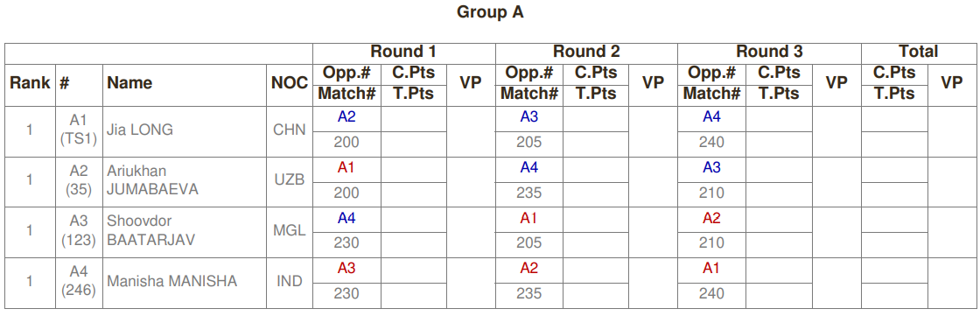980x316 pixels.
Task: Click match number 240 in Jia LONG's Round 3
Action: 712,143
